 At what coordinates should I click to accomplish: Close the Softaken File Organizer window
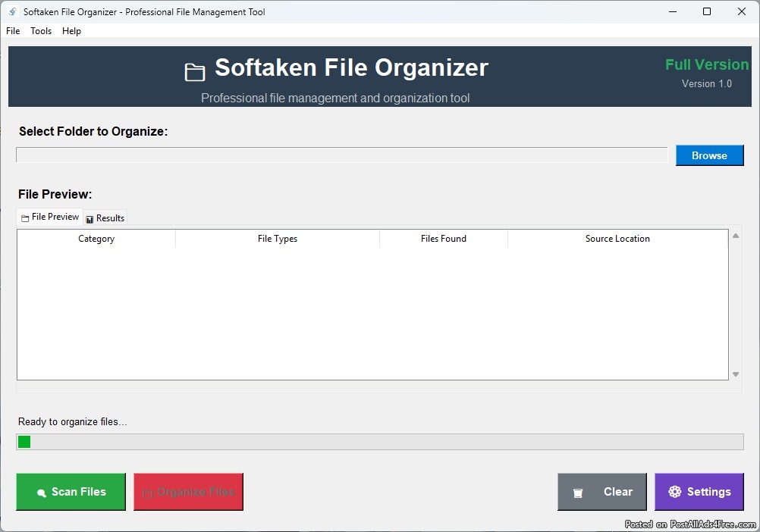point(742,11)
